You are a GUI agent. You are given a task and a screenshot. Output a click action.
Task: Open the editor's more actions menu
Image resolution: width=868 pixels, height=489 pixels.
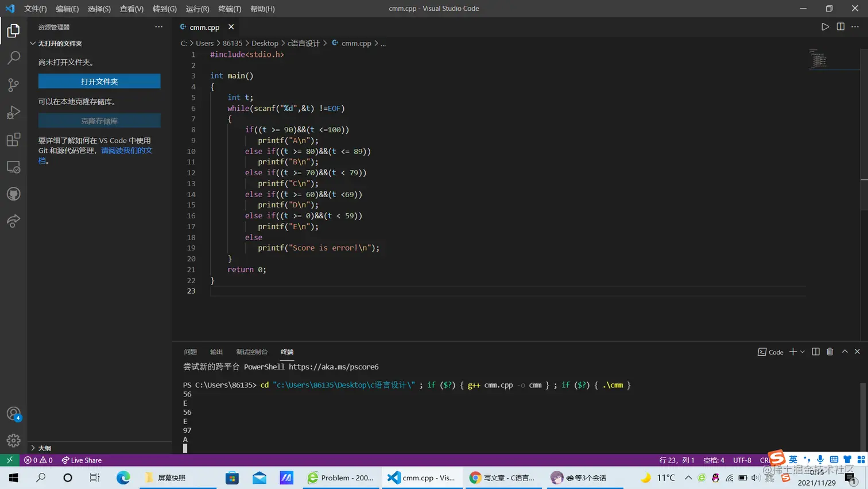coord(855,27)
